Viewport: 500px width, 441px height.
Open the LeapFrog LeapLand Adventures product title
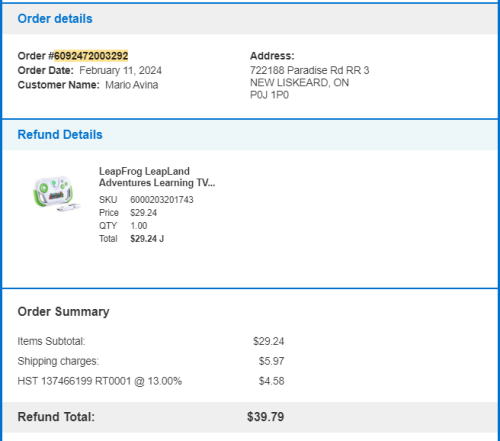pos(157,177)
